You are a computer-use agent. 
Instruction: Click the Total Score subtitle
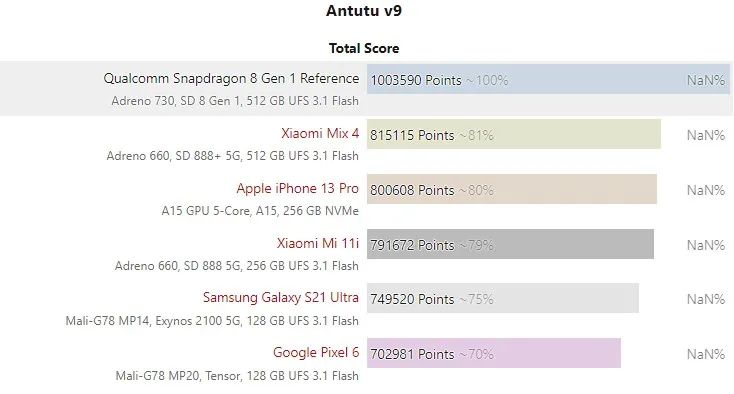tap(364, 48)
